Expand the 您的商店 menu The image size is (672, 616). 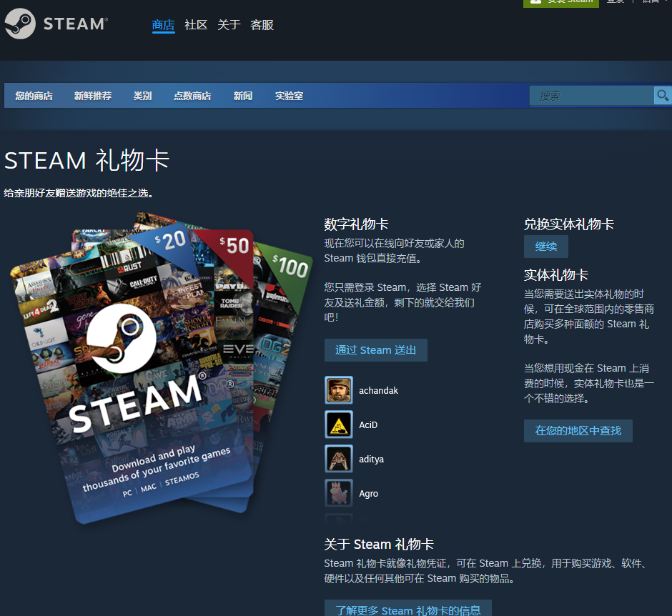pos(34,96)
